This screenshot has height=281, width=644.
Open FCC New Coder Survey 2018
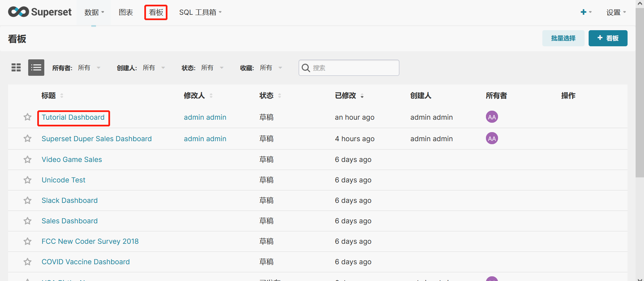click(90, 241)
